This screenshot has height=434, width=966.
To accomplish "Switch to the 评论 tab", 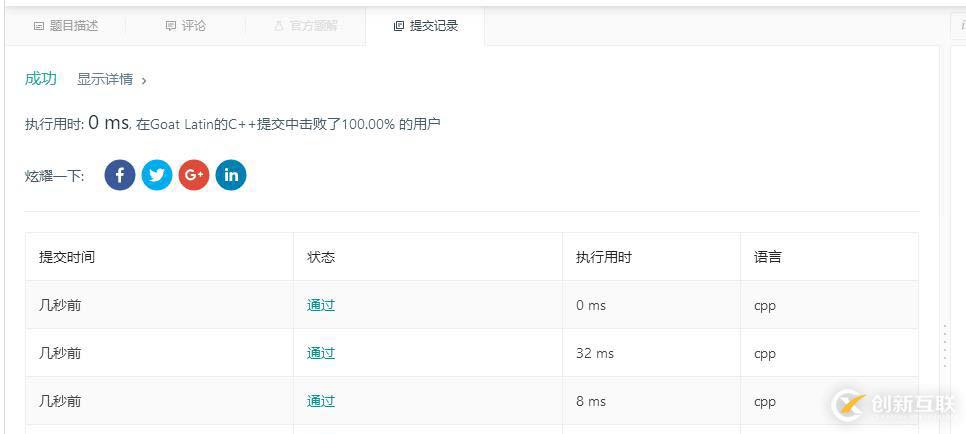I will click(x=186, y=26).
